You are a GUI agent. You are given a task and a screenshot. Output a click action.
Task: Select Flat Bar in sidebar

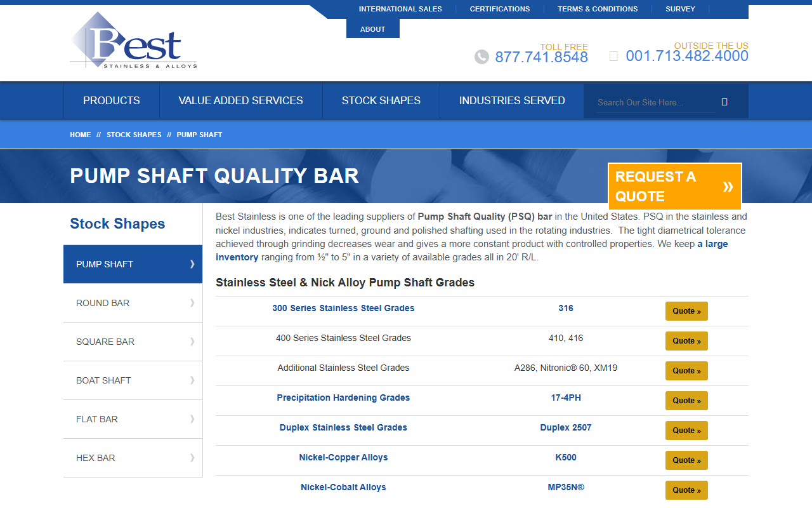[x=133, y=419]
